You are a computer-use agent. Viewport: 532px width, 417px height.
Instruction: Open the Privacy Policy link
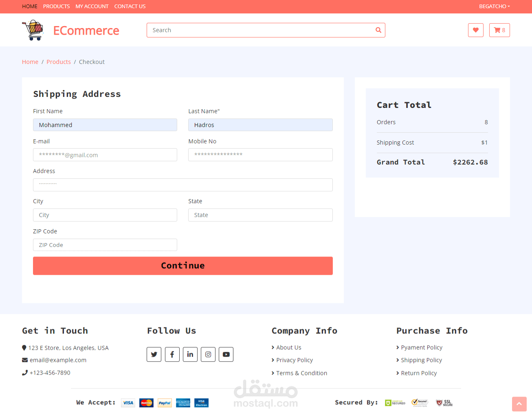[x=295, y=360]
